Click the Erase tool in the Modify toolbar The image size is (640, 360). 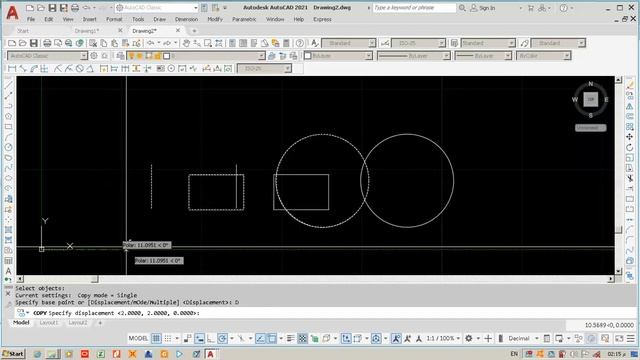coord(629,85)
